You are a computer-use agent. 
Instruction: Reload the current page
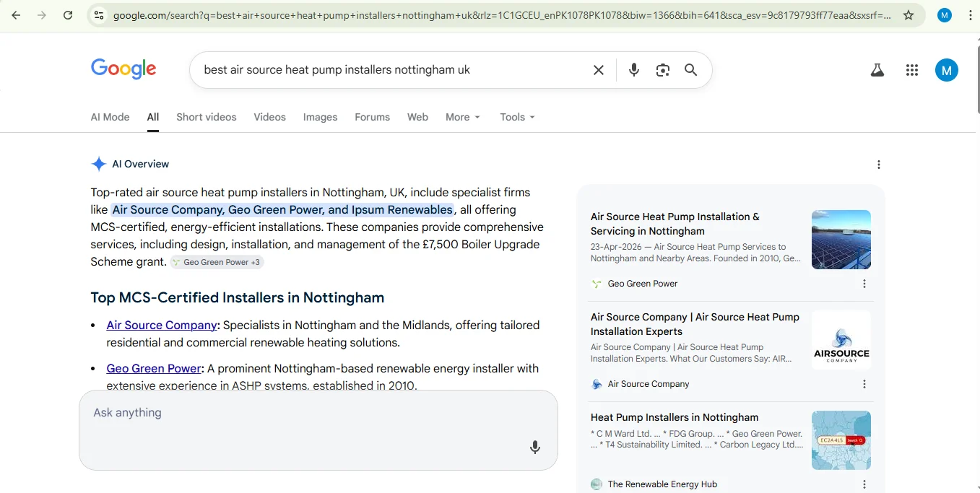pos(68,14)
